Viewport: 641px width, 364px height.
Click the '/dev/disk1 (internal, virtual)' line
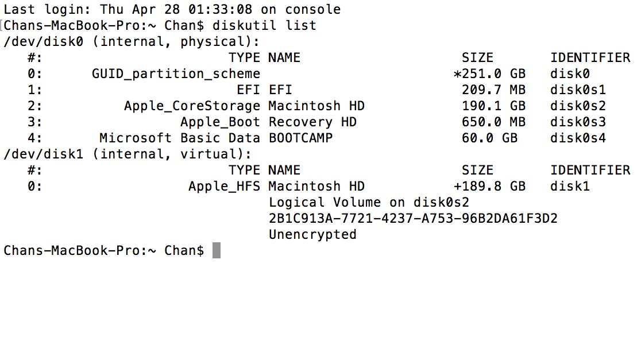(x=128, y=154)
